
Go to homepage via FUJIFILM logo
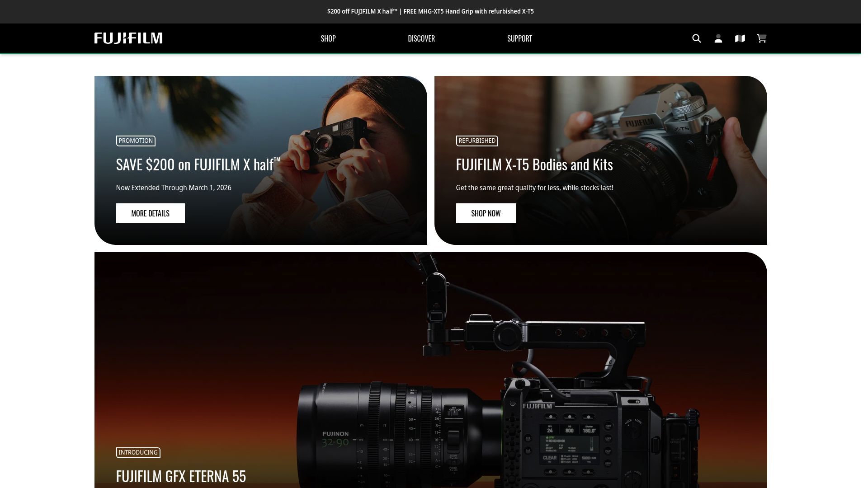point(128,38)
